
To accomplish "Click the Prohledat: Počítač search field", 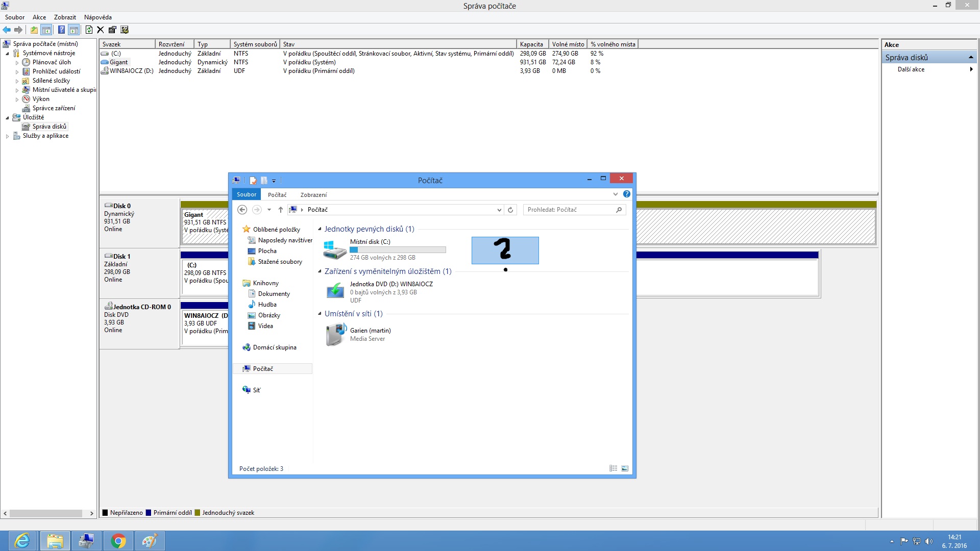I will coord(569,210).
